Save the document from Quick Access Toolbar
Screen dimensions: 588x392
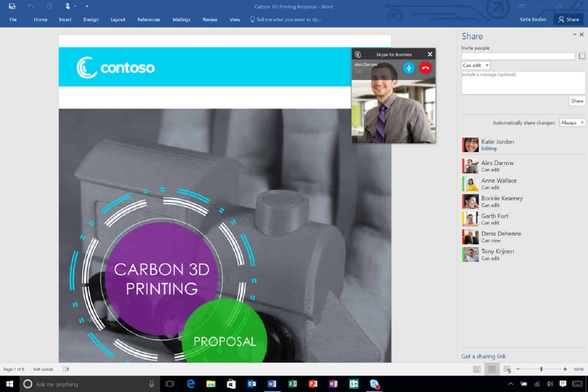[12, 6]
